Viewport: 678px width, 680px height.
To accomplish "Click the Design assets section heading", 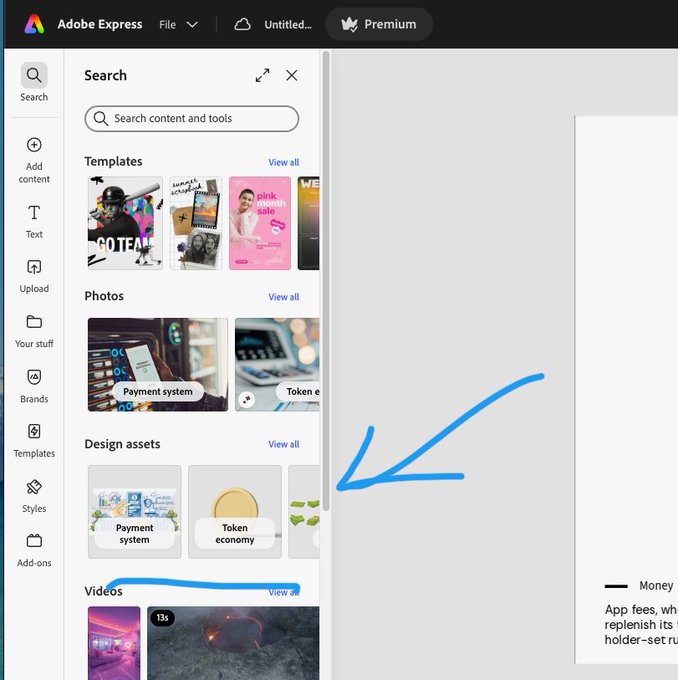I will coord(122,444).
